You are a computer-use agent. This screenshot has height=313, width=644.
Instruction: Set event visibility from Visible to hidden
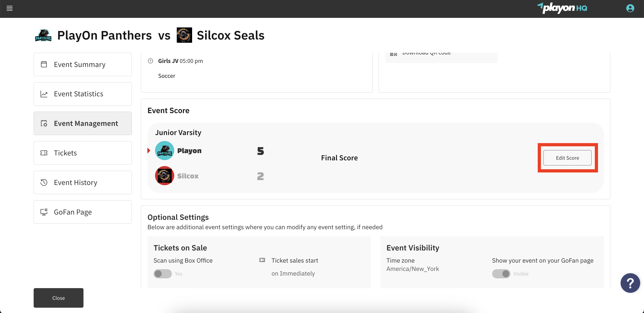[501, 274]
